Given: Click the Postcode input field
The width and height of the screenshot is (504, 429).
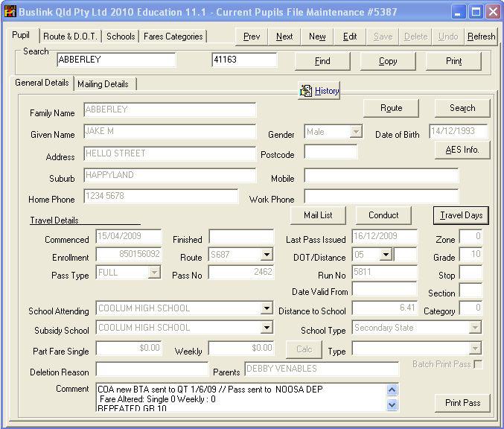Looking at the screenshot, I should pyautogui.click(x=331, y=151).
